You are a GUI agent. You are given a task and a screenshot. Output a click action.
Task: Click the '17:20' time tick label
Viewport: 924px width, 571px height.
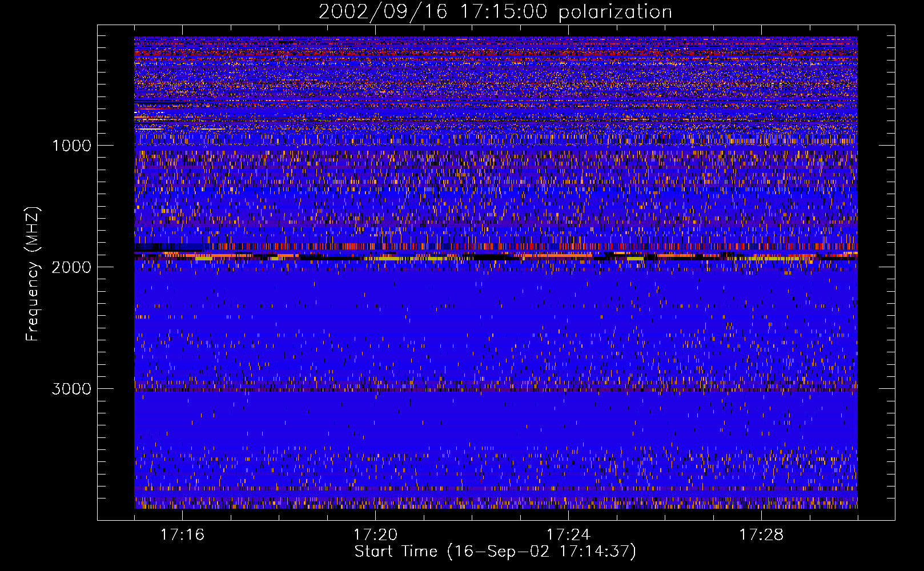375,535
